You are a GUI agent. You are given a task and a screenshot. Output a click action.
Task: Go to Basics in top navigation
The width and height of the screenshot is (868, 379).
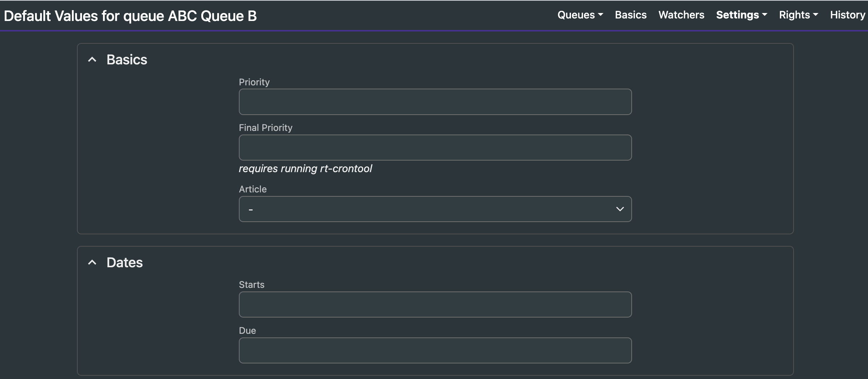(x=631, y=15)
